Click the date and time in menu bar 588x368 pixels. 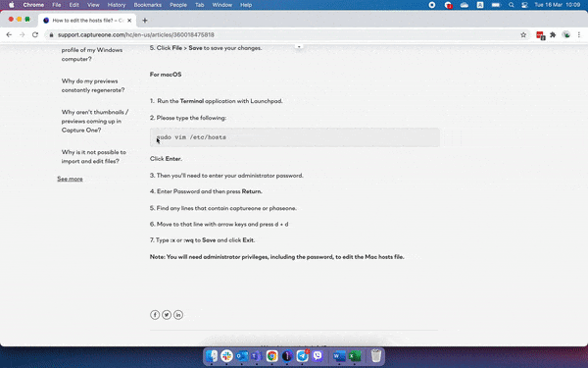click(558, 5)
